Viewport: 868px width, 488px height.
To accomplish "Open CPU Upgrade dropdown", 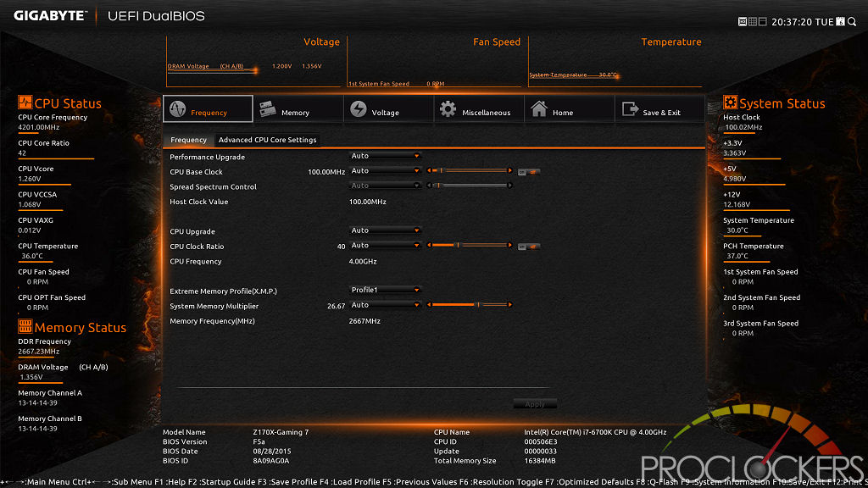I will [386, 230].
